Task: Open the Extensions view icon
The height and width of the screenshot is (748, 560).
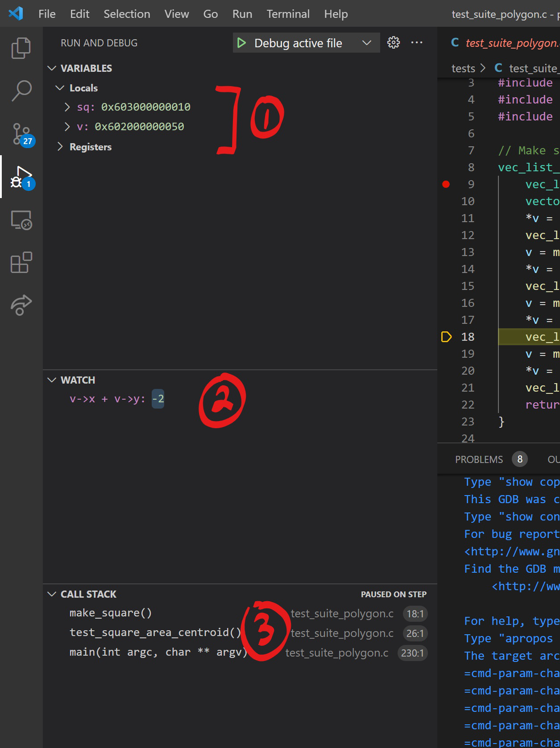Action: point(21,262)
